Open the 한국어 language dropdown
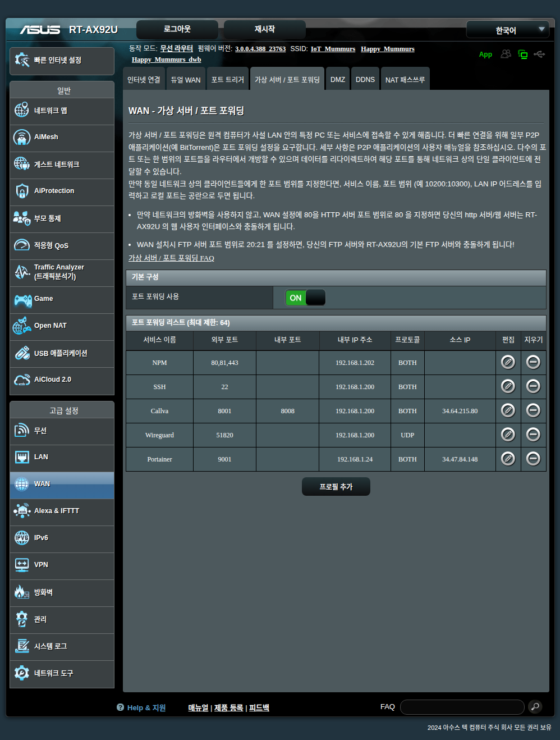The image size is (560, 740). point(507,30)
